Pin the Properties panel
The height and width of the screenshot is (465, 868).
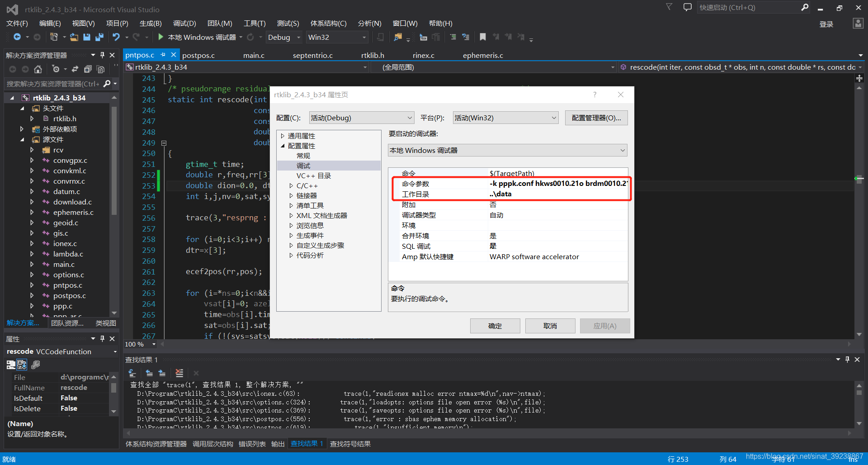tap(103, 338)
